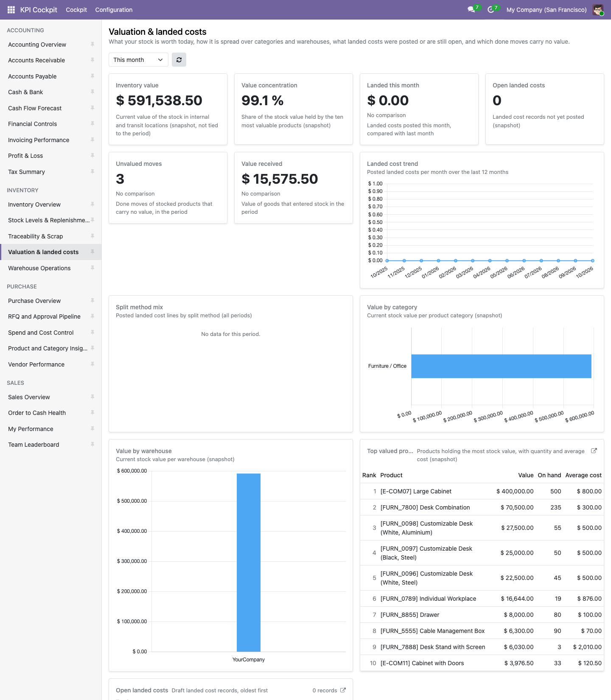Viewport: 611px width, 700px height.
Task: Pin the Inventory Overview dashboard
Action: click(x=92, y=204)
